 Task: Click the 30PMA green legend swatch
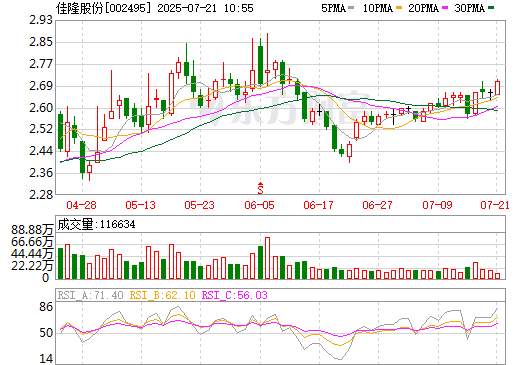pyautogui.click(x=491, y=8)
